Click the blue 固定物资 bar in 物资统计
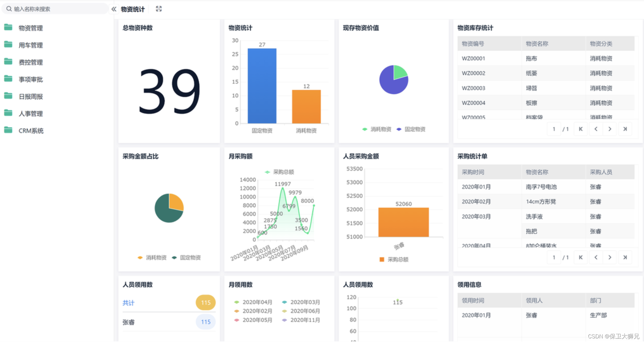Image resolution: width=644 pixels, height=342 pixels. pyautogui.click(x=262, y=86)
